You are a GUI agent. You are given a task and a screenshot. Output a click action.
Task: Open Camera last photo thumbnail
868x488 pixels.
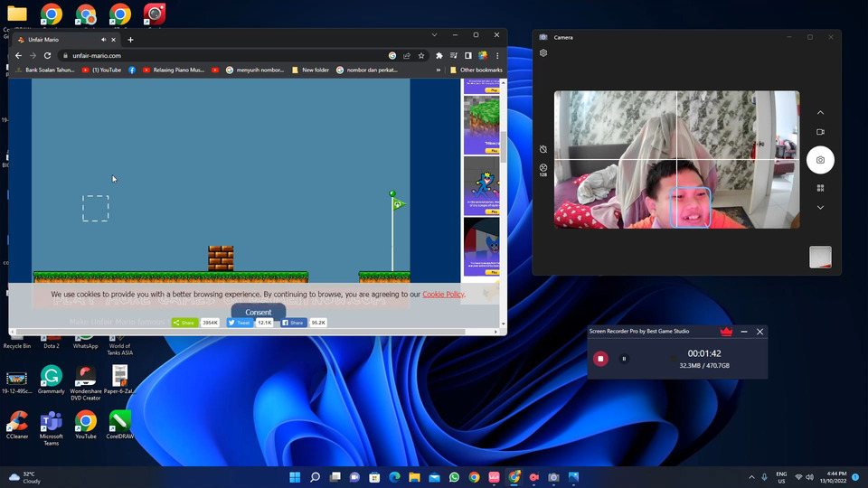(820, 258)
